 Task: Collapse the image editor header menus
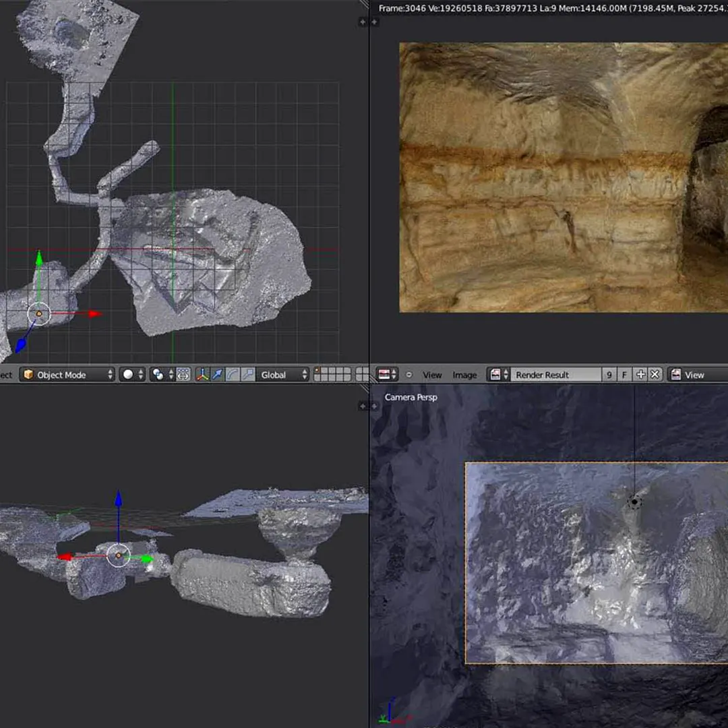point(409,375)
